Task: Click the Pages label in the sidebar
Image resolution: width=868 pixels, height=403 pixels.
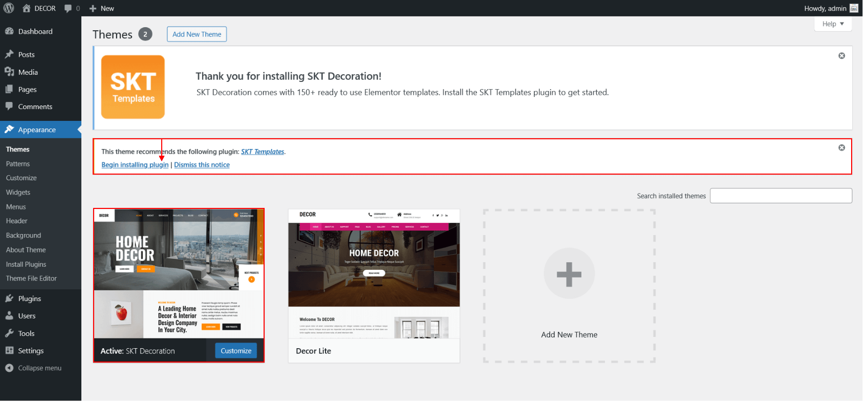Action: pyautogui.click(x=28, y=90)
